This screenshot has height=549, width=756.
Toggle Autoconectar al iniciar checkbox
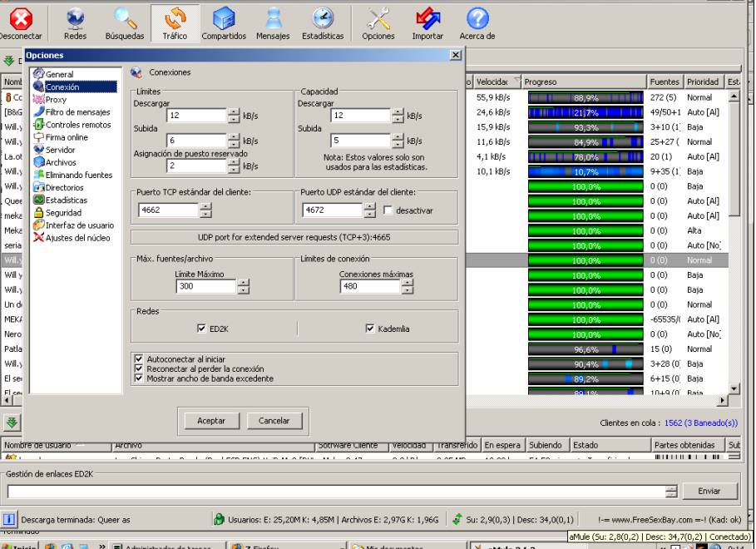coord(139,359)
